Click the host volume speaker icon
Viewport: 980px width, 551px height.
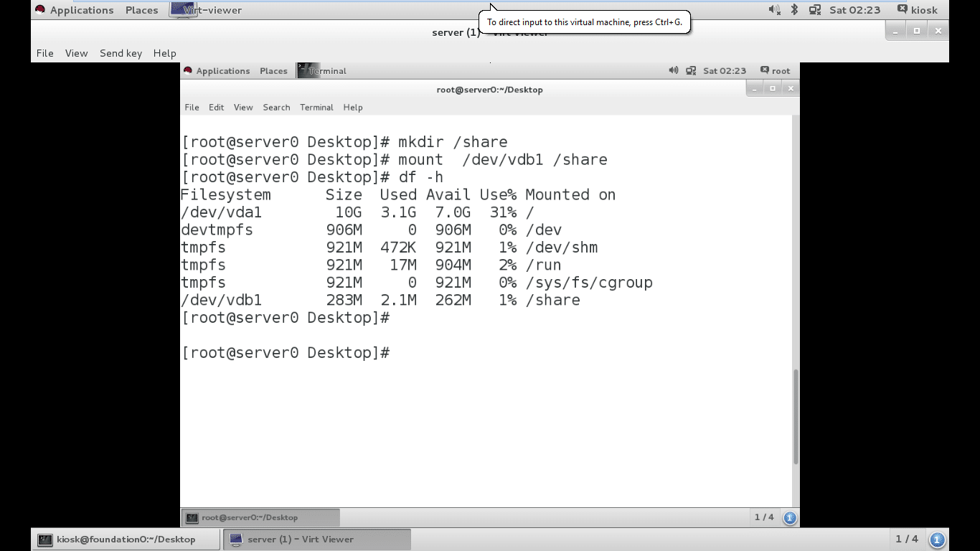point(774,10)
